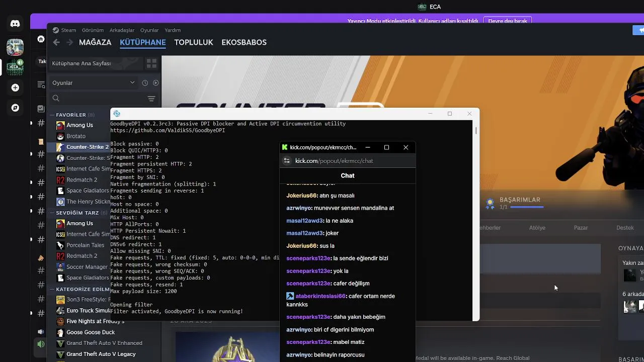Click the Add a Server plus icon
Viewport: 644px width, 362px height.
pyautogui.click(x=15, y=87)
